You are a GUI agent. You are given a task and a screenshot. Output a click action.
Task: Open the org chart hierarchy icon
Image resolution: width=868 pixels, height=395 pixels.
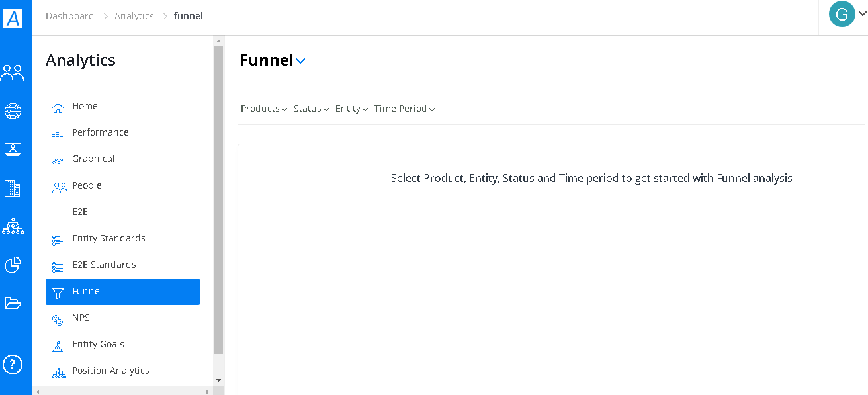(x=13, y=226)
